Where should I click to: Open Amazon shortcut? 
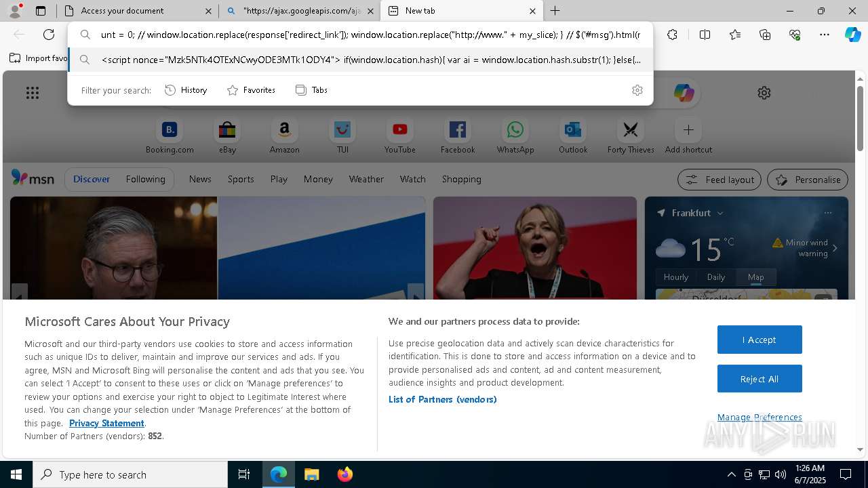[x=284, y=136]
